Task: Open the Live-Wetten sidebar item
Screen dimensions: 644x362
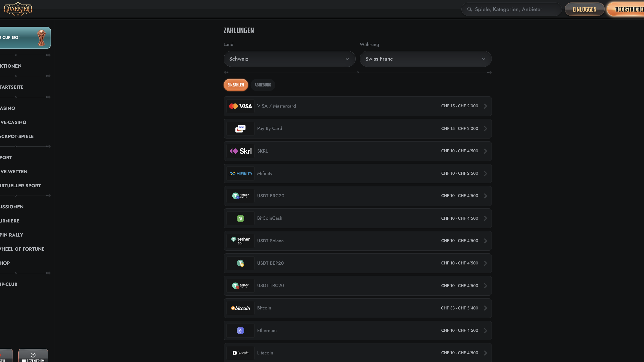Action: (x=14, y=172)
